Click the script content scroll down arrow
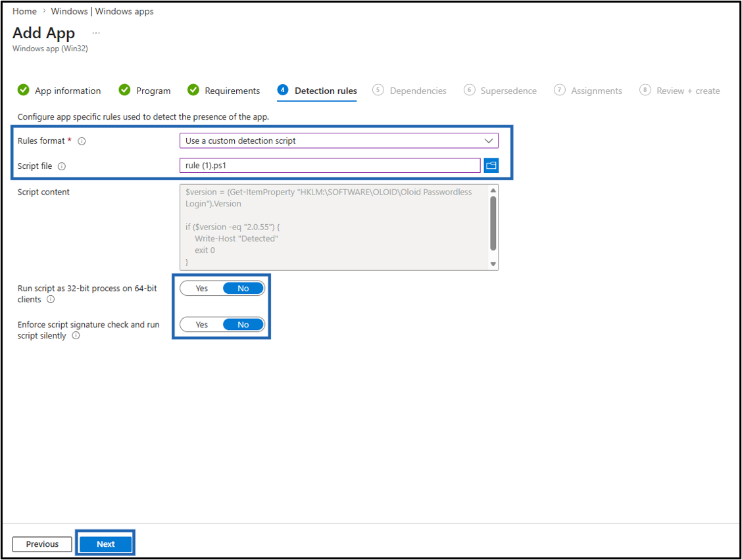The height and width of the screenshot is (560, 742). tap(493, 264)
